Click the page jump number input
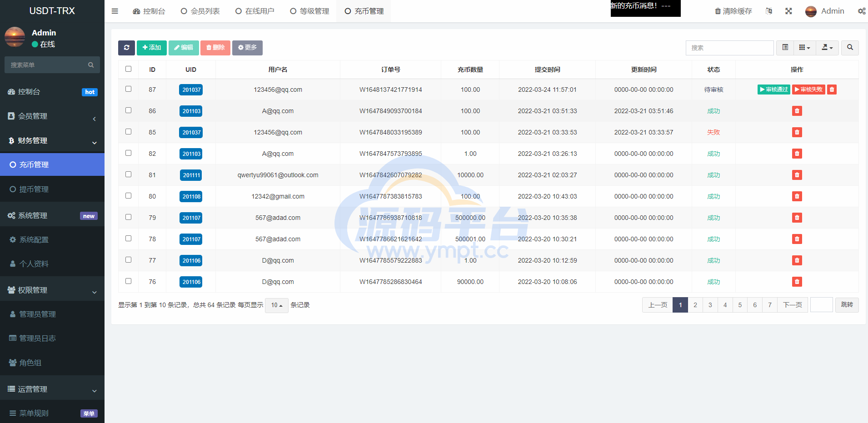Viewport: 868px width, 423px height. click(822, 305)
